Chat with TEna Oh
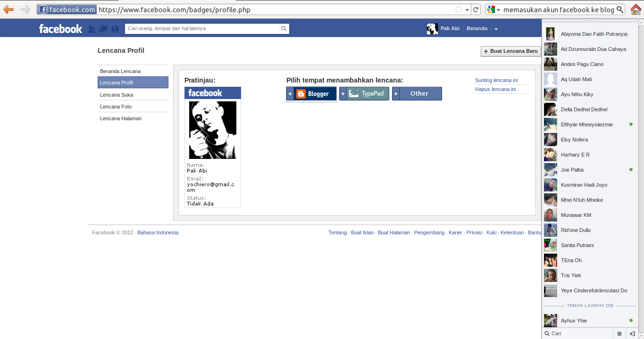The height and width of the screenshot is (339, 644). (589, 260)
